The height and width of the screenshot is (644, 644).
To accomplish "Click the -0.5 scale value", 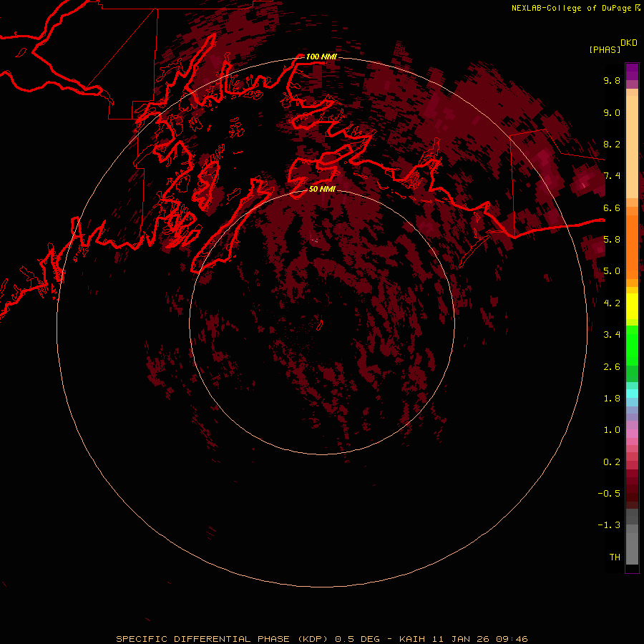I will coord(609,494).
